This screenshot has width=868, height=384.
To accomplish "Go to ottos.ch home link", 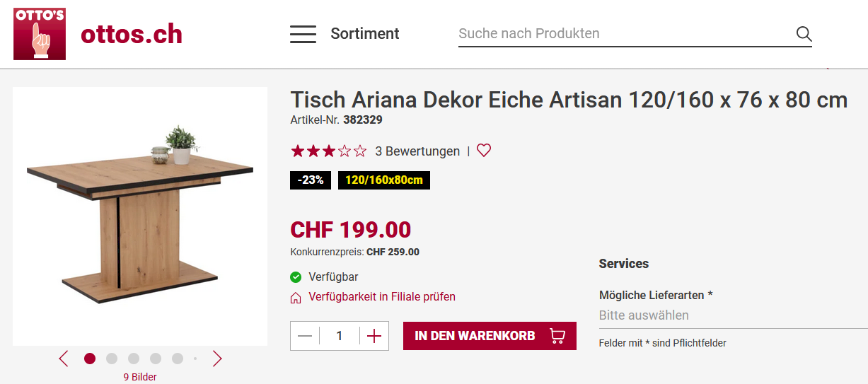I will pos(132,34).
